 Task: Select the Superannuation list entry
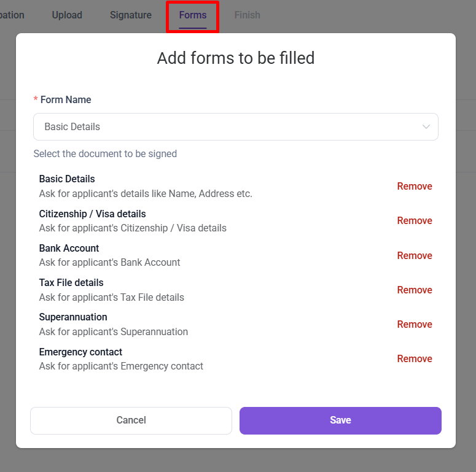pos(73,317)
